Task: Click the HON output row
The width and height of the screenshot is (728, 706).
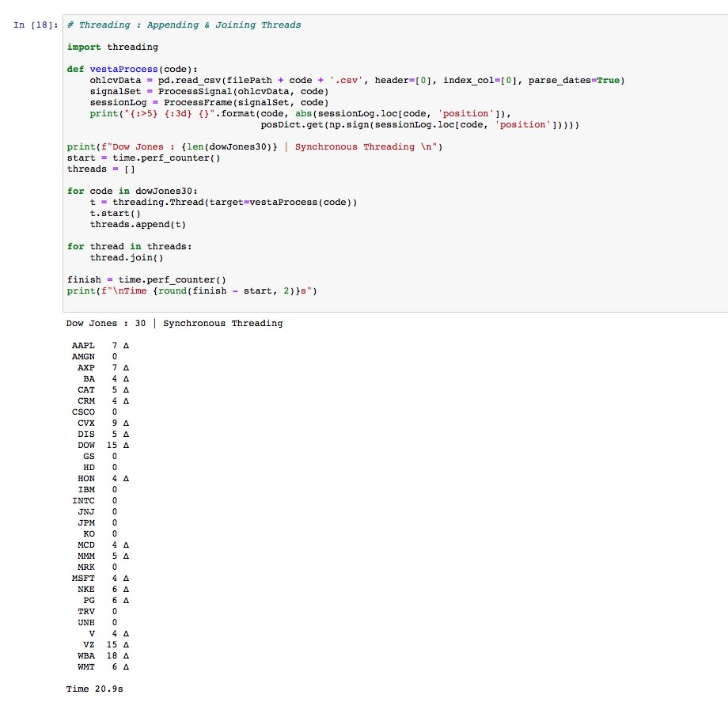Action: (103, 478)
